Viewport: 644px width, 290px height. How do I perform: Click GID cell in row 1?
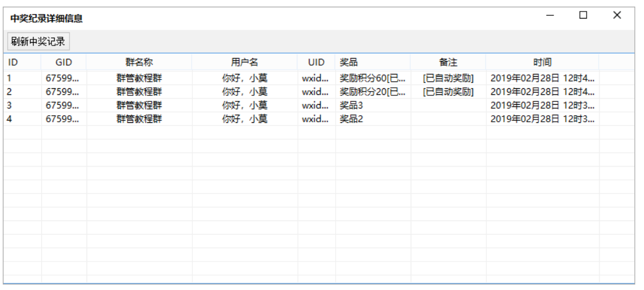pos(64,78)
